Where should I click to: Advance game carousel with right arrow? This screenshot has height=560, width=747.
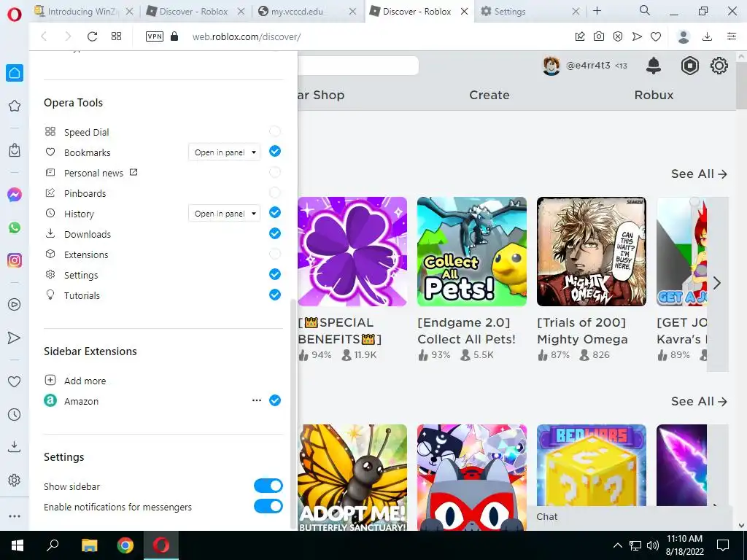(717, 284)
